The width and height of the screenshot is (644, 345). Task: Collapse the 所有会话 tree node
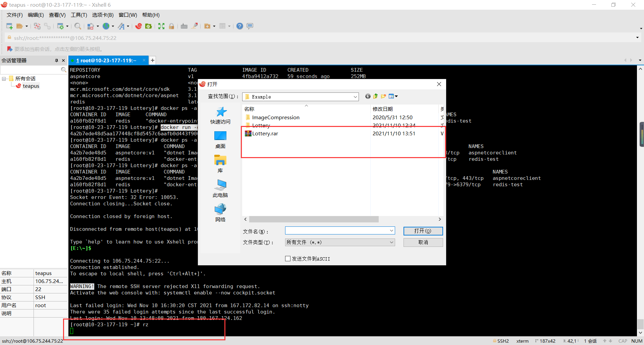coord(4,79)
